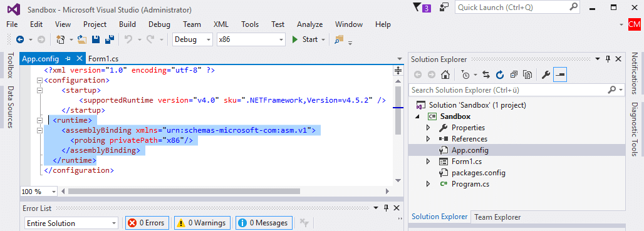Open the Solution Explorer window options arrow

click(x=597, y=59)
